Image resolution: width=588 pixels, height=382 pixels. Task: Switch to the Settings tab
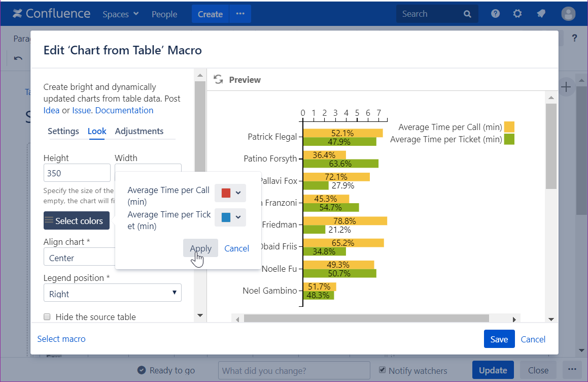pyautogui.click(x=63, y=131)
